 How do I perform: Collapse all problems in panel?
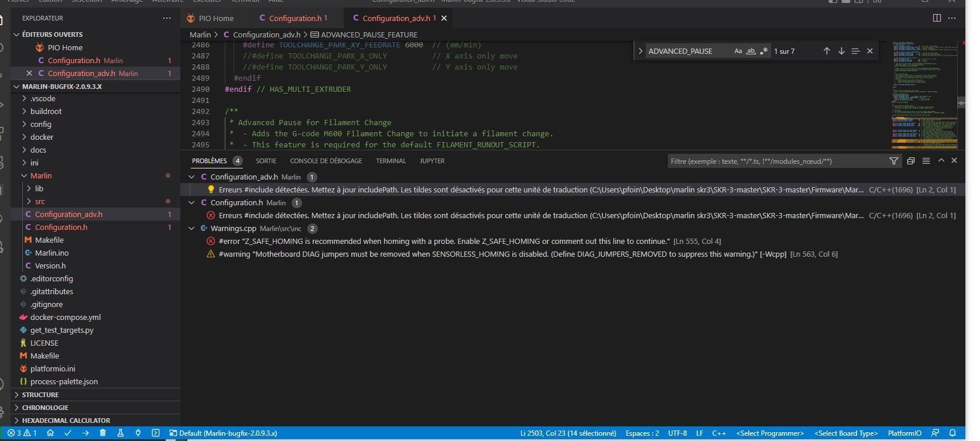[911, 161]
